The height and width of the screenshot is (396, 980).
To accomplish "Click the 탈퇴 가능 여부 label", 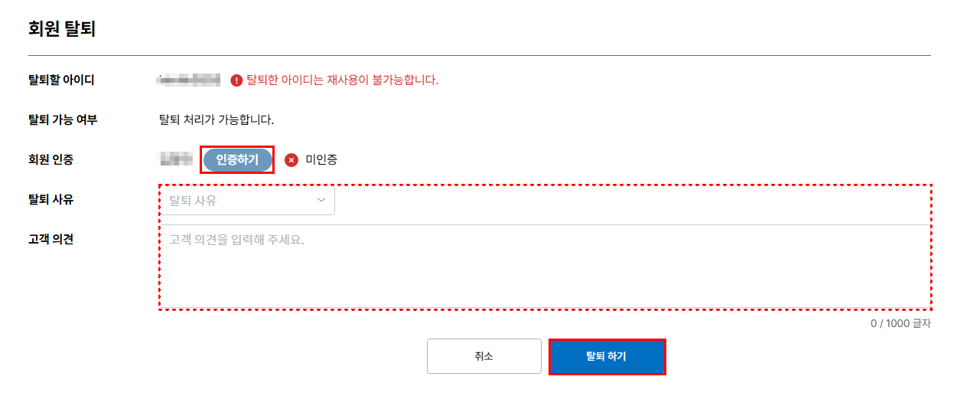I will (x=63, y=119).
